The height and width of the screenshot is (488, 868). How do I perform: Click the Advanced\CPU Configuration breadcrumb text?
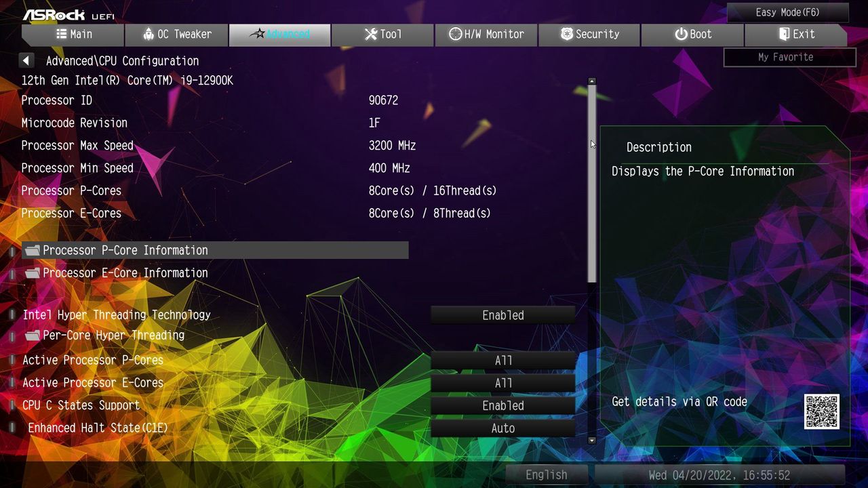(122, 61)
